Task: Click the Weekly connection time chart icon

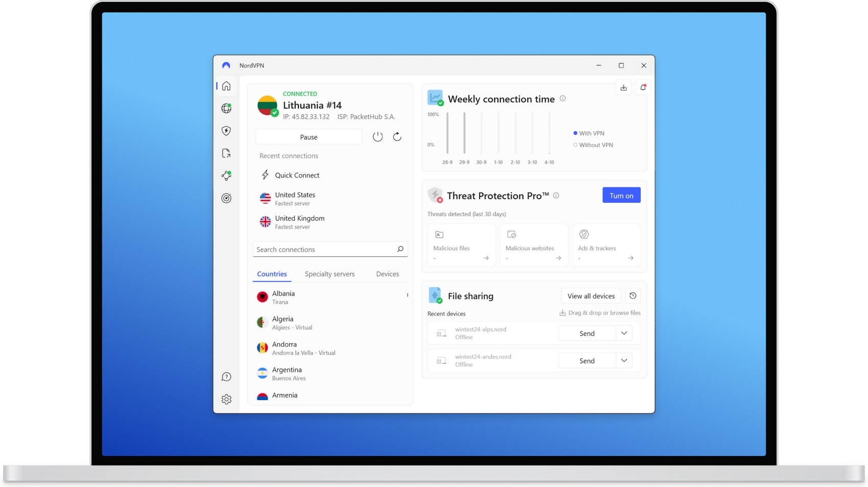Action: click(x=435, y=98)
